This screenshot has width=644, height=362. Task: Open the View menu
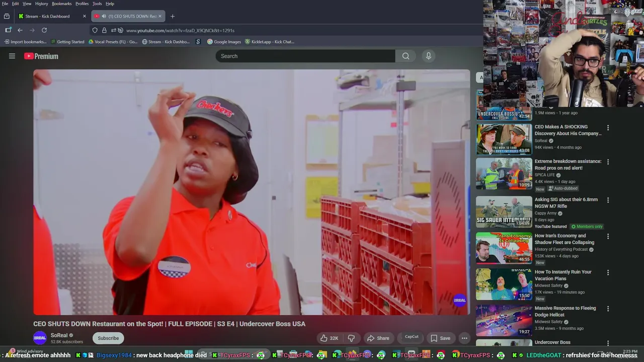(x=27, y=4)
